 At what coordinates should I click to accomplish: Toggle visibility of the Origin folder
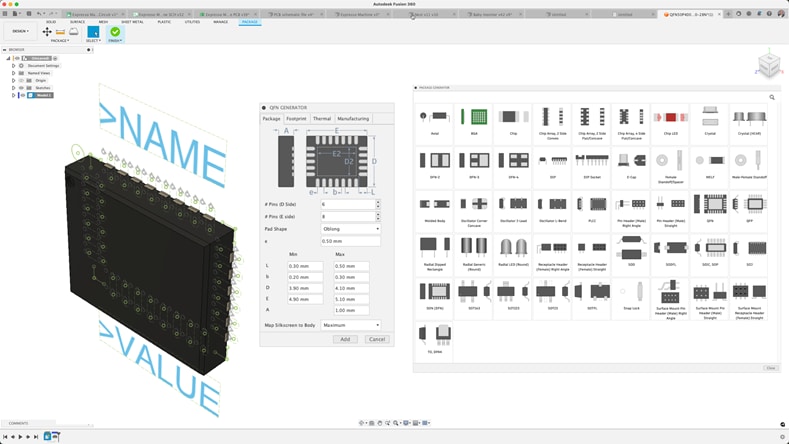(21, 81)
